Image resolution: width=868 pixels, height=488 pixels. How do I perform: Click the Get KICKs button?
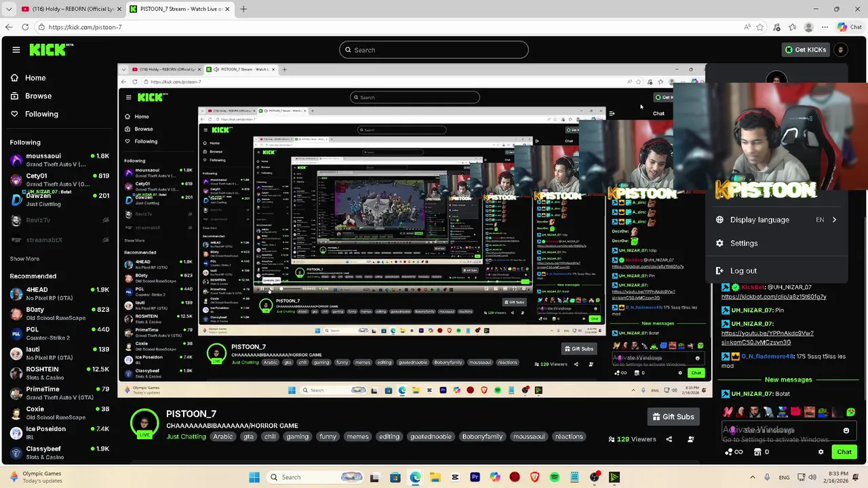pyautogui.click(x=806, y=49)
